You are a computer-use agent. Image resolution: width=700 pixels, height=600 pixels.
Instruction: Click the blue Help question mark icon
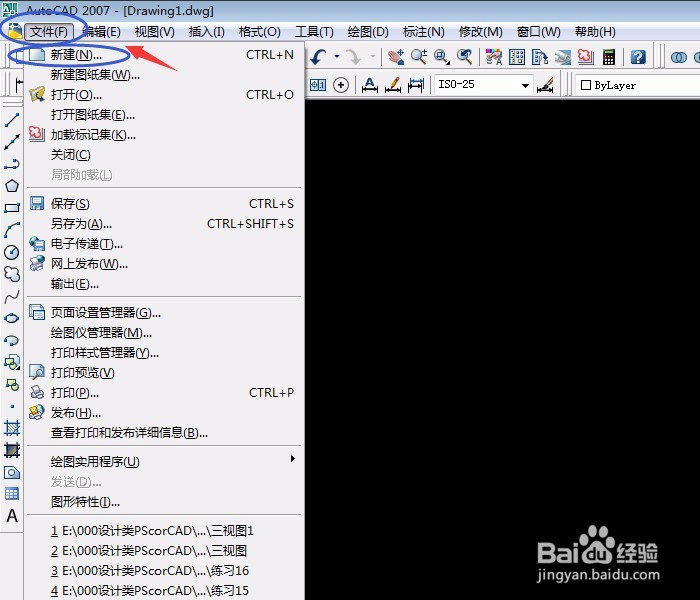pos(638,57)
